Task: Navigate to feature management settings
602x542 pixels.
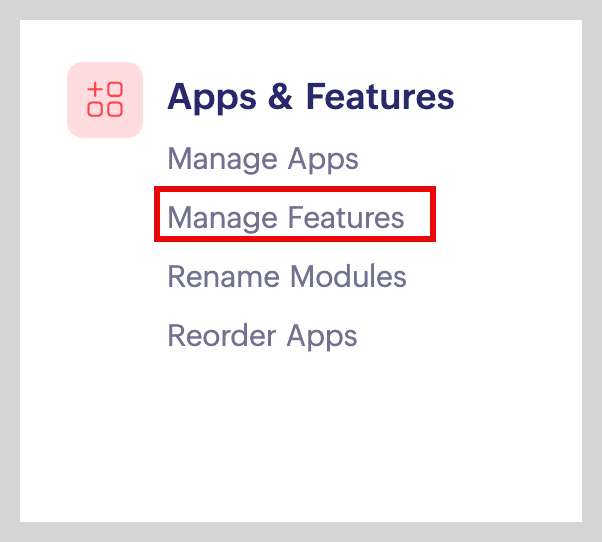Action: tap(286, 217)
